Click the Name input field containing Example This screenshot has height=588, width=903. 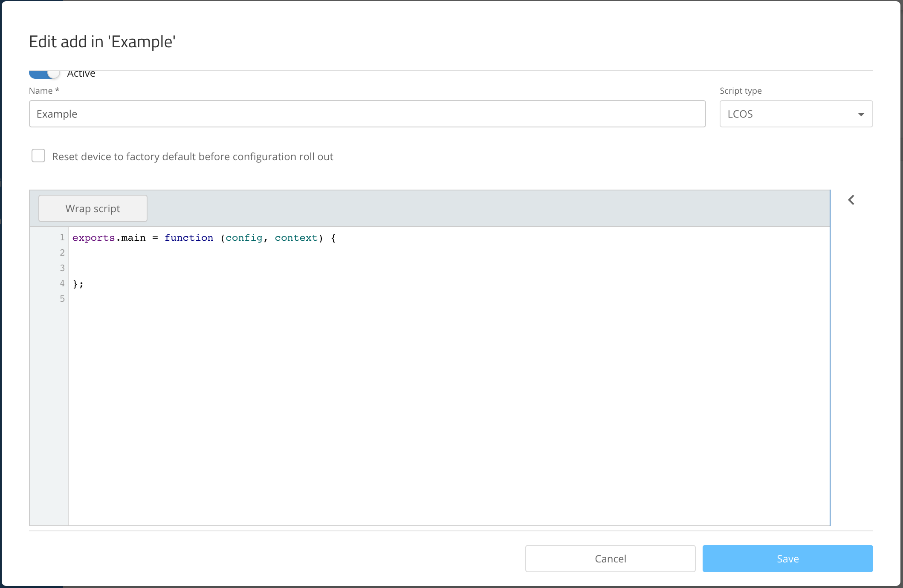367,114
